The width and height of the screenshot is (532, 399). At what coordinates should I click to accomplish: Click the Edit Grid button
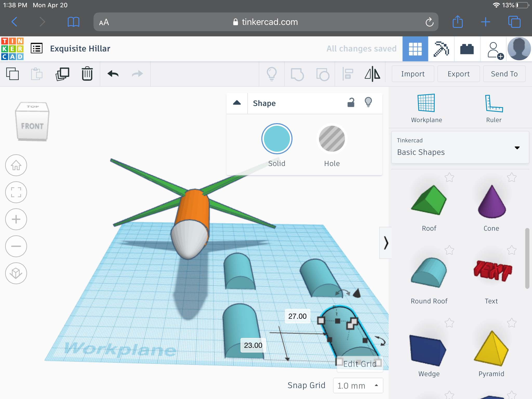point(360,364)
